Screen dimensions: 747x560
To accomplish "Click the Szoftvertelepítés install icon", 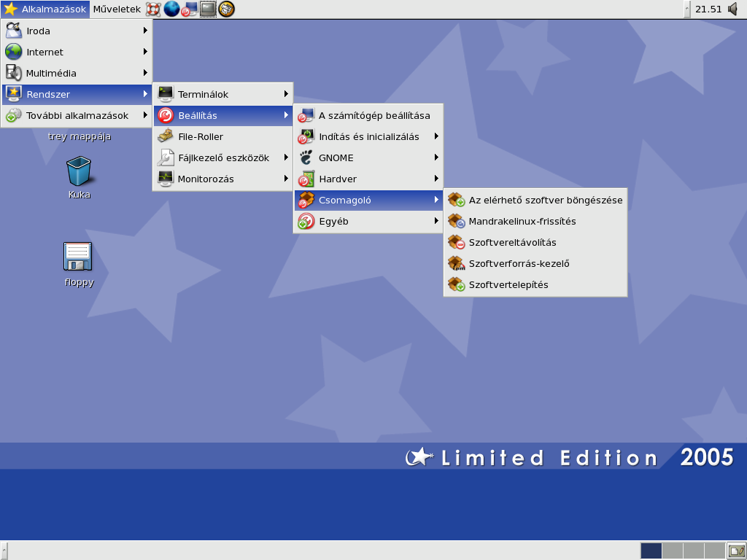I will tap(457, 284).
